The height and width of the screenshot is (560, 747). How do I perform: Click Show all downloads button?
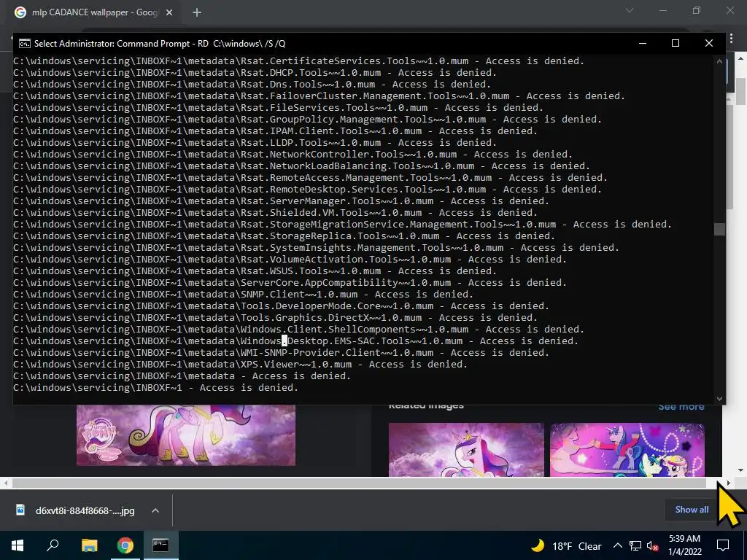(x=692, y=510)
